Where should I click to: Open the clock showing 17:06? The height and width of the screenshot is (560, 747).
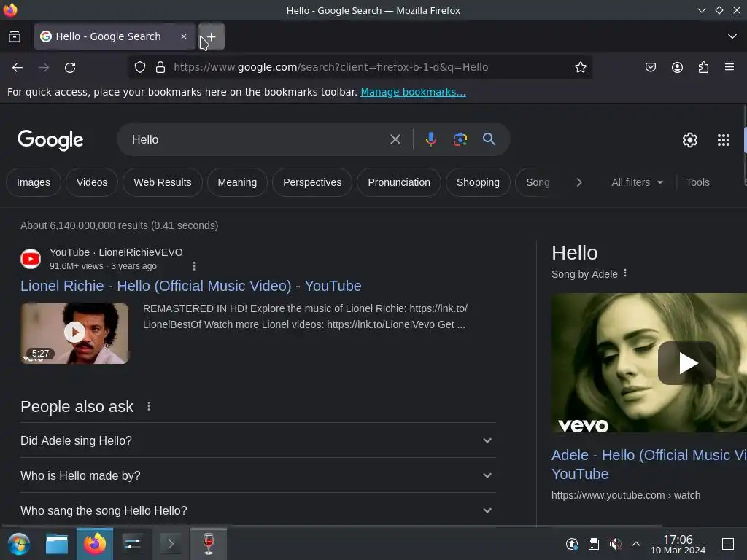678,544
